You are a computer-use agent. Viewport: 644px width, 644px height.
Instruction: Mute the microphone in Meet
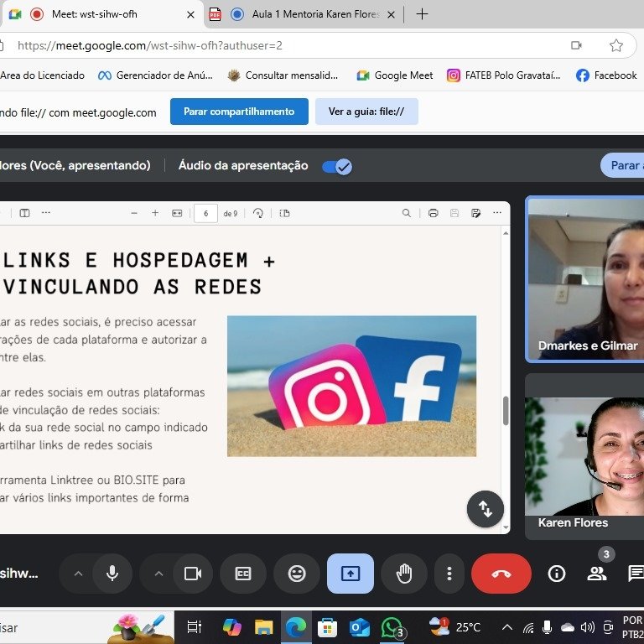click(x=112, y=574)
